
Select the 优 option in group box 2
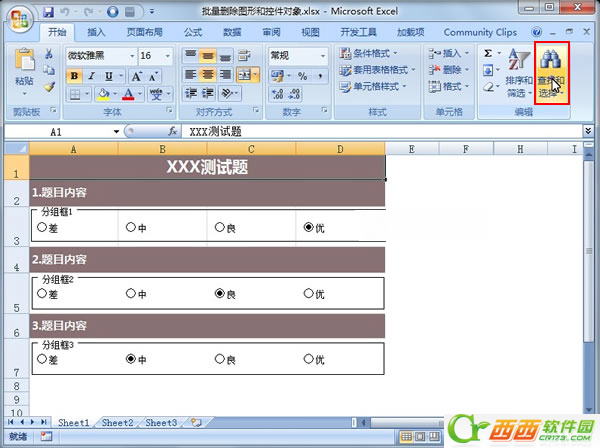308,294
